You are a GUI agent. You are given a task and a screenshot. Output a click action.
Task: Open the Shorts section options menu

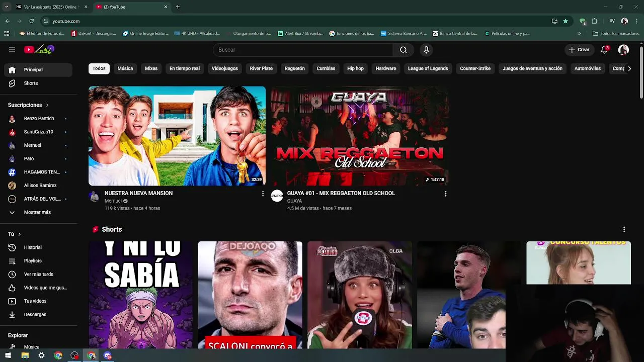pyautogui.click(x=624, y=229)
